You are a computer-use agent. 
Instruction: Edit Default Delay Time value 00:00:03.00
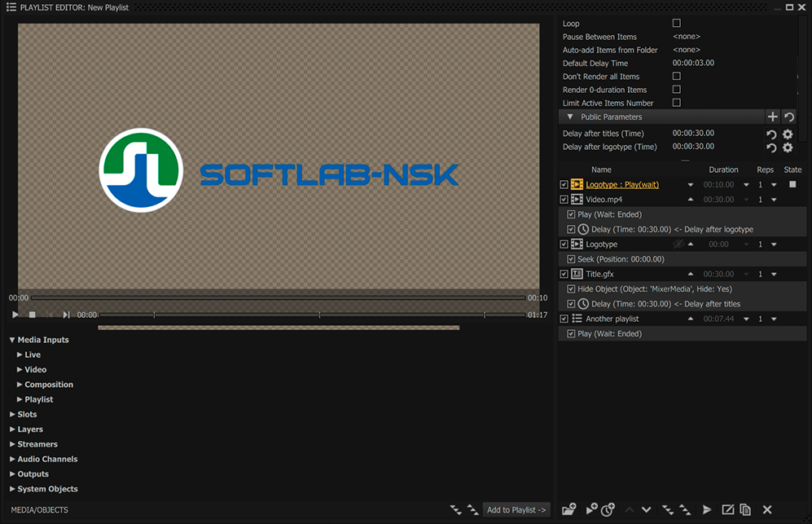pos(693,63)
